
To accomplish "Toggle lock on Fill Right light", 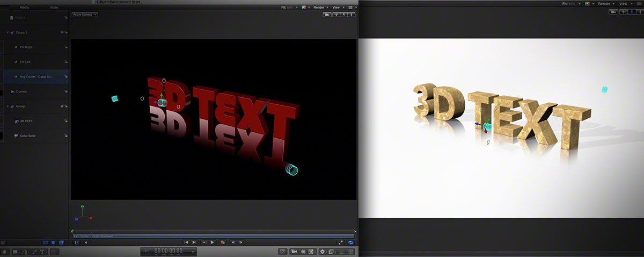I will (66, 47).
